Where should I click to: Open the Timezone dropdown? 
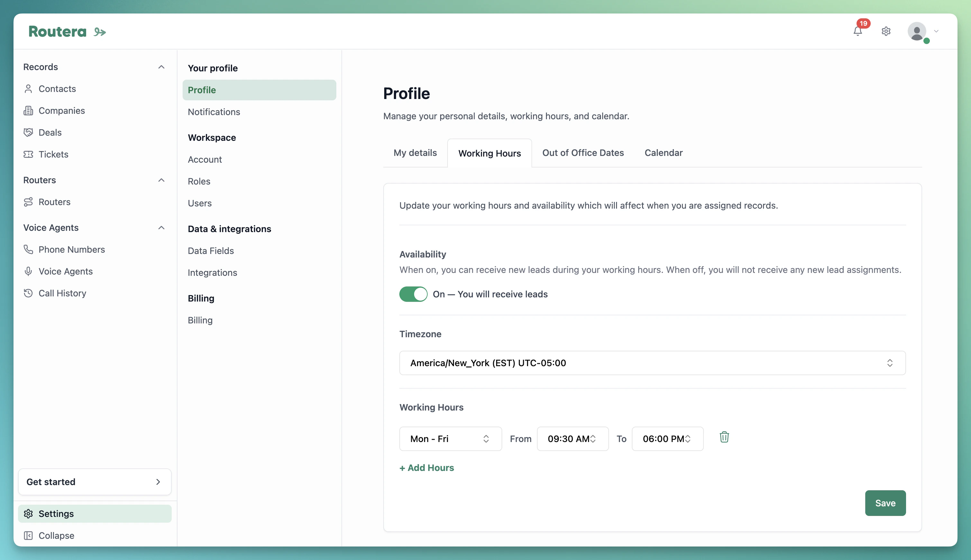[652, 363]
